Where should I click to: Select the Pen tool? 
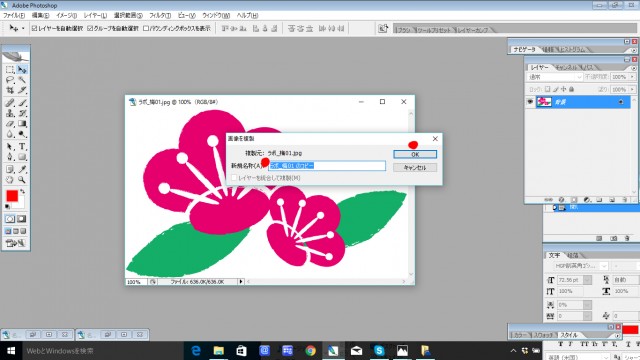tap(10, 156)
